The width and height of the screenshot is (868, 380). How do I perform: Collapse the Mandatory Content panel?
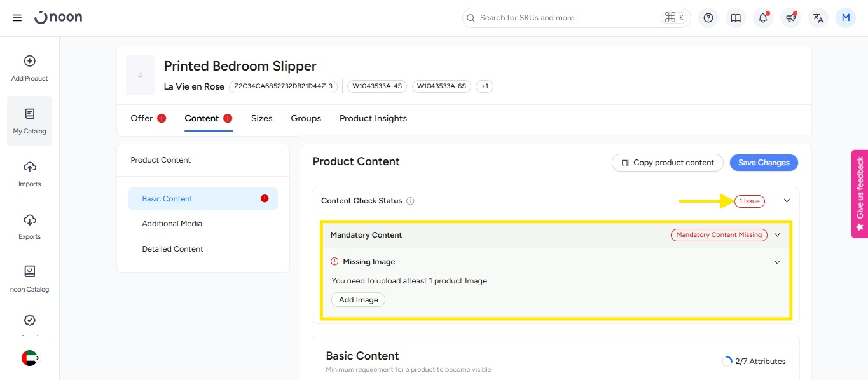click(x=777, y=235)
